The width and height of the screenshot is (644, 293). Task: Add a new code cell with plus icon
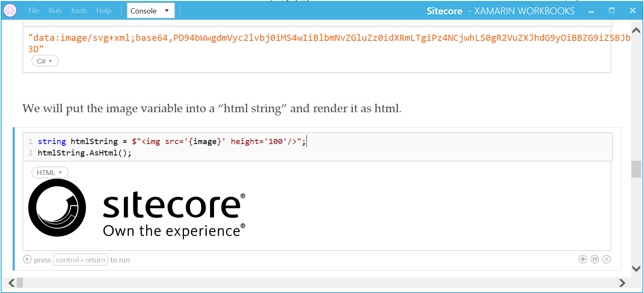[583, 259]
